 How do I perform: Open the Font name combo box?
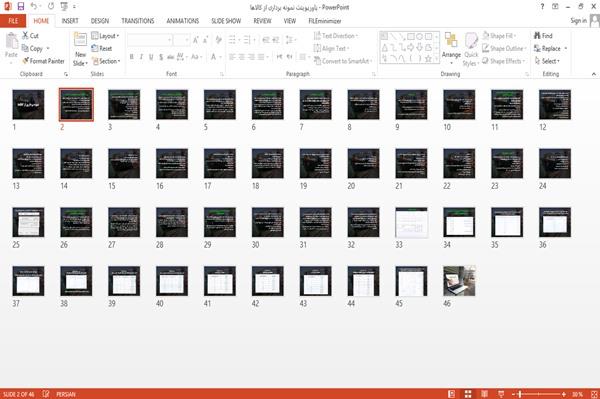[149, 40]
